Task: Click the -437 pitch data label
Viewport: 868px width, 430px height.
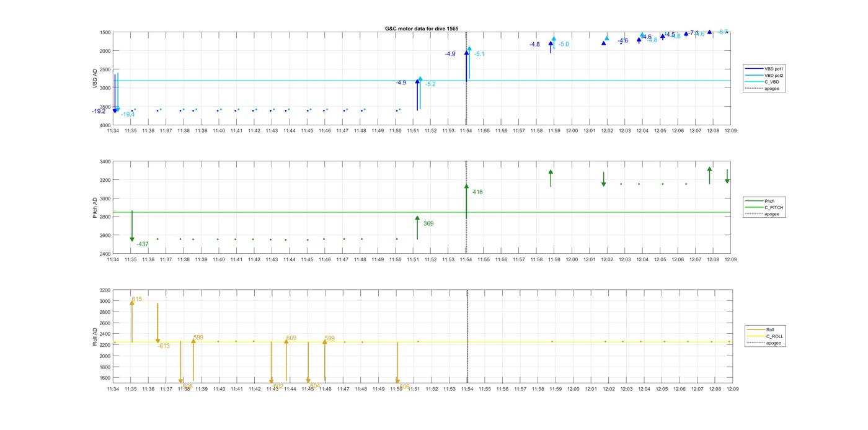Action: pos(143,244)
